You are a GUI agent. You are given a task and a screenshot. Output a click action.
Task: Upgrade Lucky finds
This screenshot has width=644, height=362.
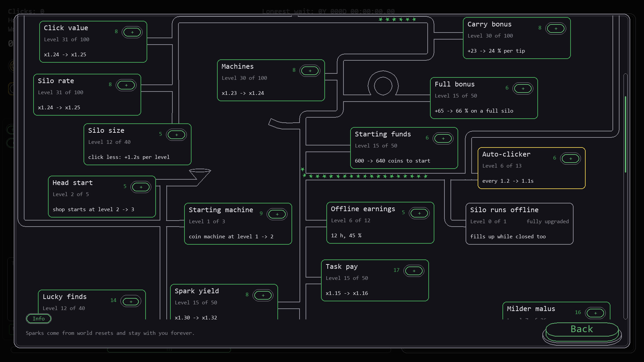(131, 302)
